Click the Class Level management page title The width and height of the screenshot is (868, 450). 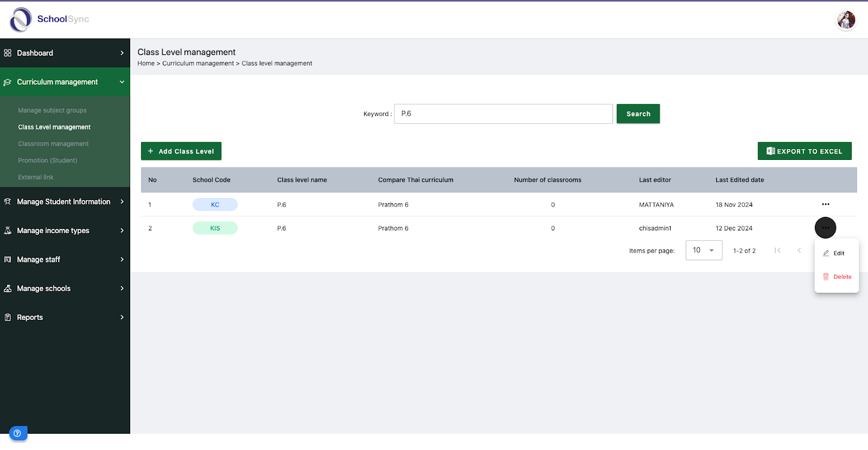(x=187, y=52)
